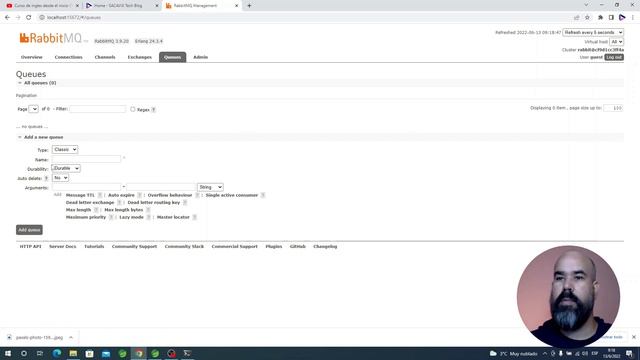Switch to the Admin tab

click(x=200, y=57)
